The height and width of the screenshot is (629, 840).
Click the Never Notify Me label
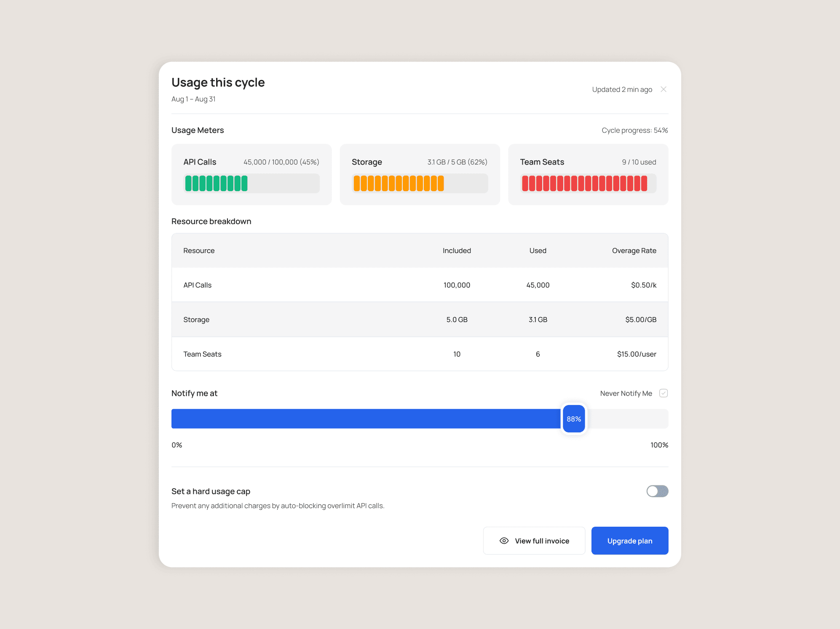point(626,393)
